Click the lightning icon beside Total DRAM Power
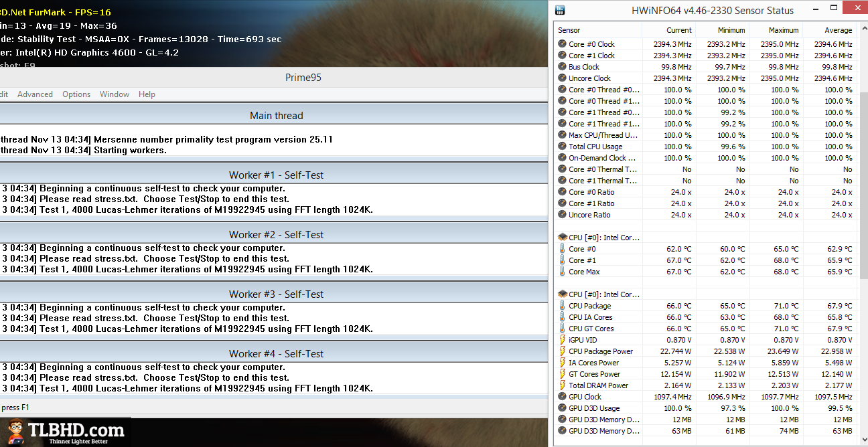 pyautogui.click(x=562, y=385)
